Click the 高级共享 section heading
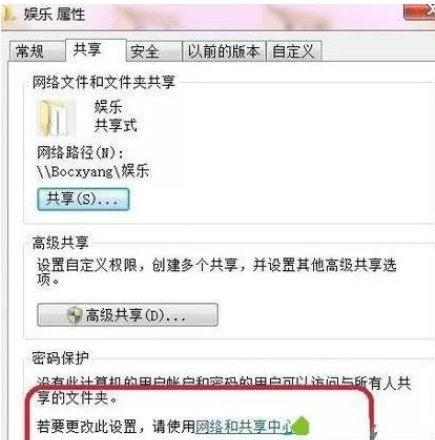This screenshot has height=440, width=435. (x=60, y=243)
